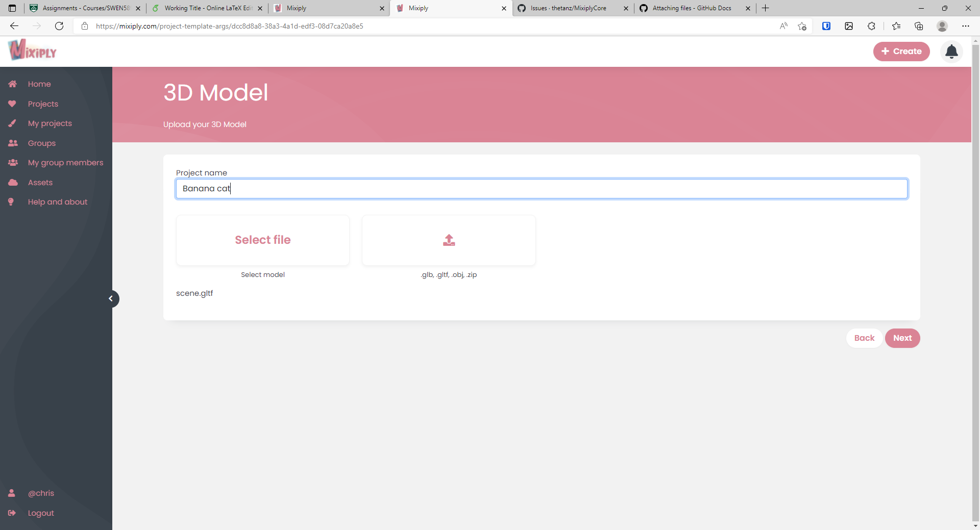
Task: Click the Select model caption
Action: click(x=263, y=275)
